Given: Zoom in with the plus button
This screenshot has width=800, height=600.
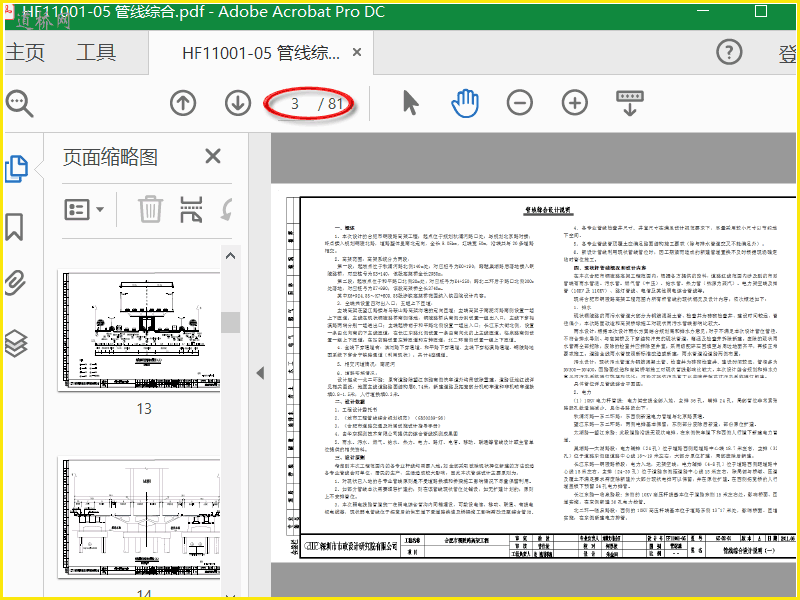Looking at the screenshot, I should point(574,103).
